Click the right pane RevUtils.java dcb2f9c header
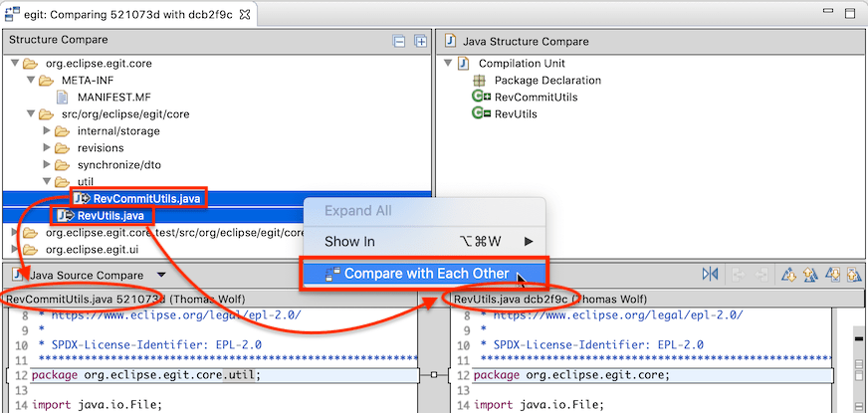The height and width of the screenshot is (413, 868). (x=550, y=299)
